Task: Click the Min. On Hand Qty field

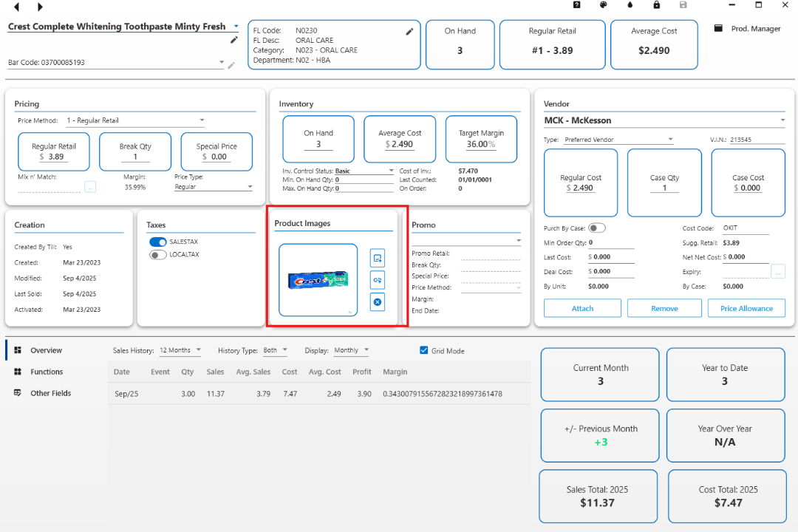Action: click(364, 180)
